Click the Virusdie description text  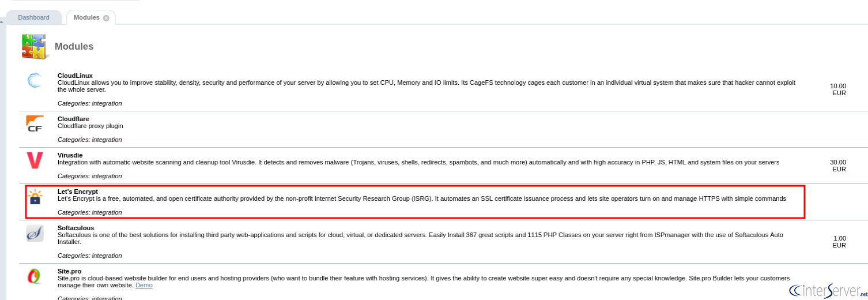pos(418,162)
